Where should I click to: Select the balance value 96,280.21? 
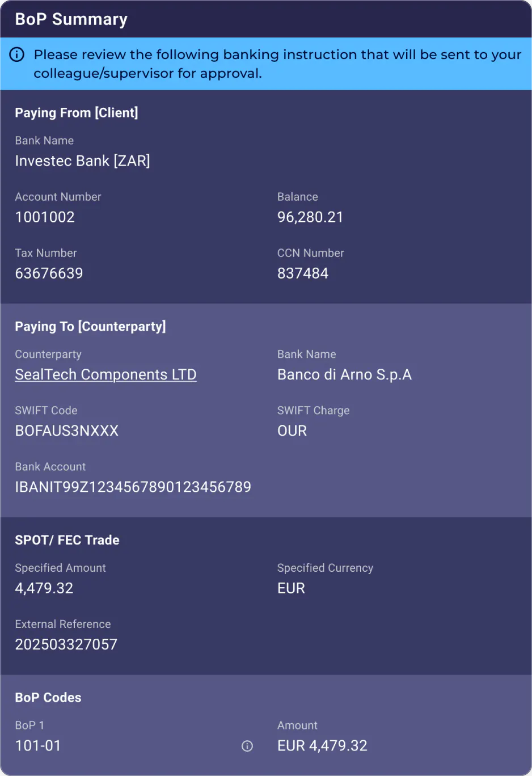(310, 217)
